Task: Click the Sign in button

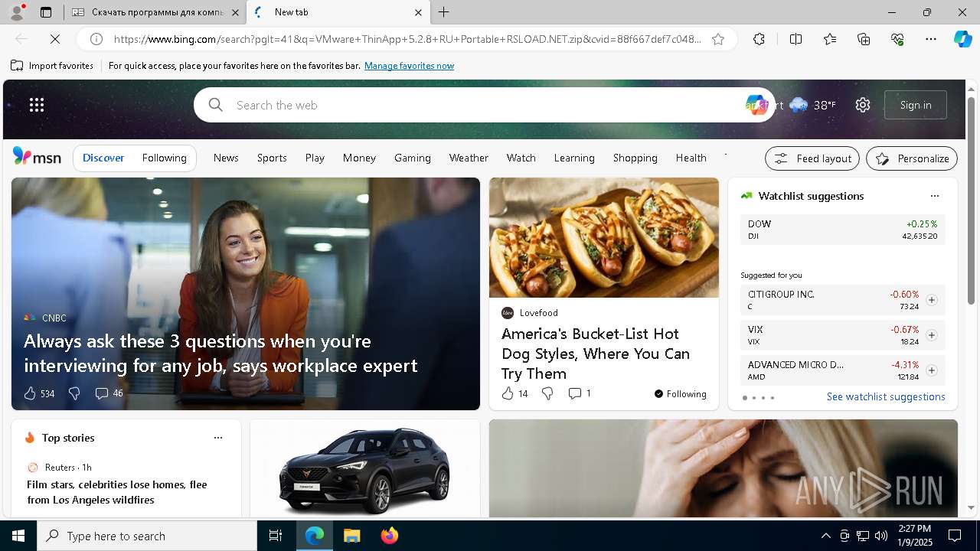Action: [916, 105]
